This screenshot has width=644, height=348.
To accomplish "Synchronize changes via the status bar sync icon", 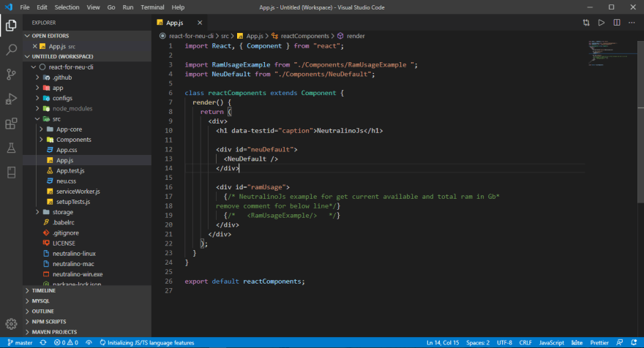I will (x=43, y=343).
